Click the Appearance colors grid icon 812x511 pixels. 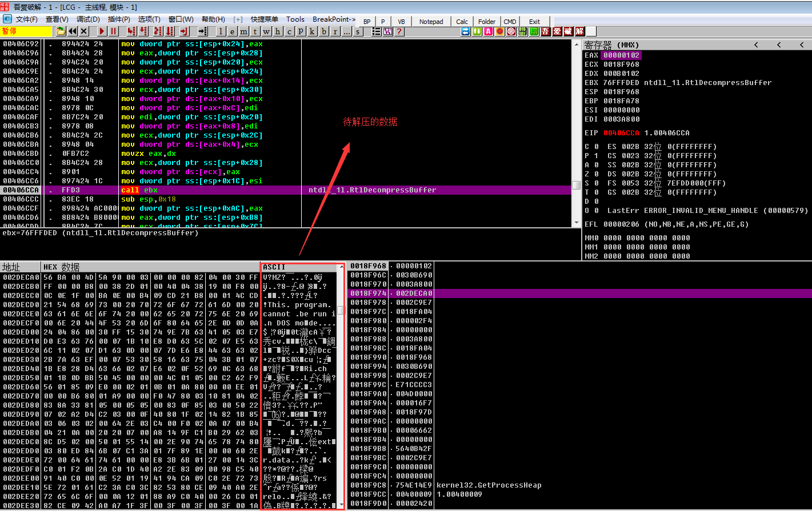point(387,31)
